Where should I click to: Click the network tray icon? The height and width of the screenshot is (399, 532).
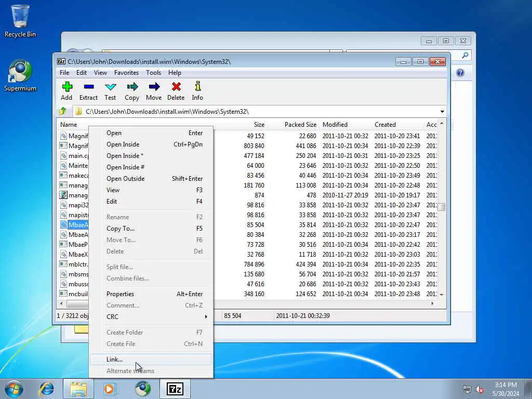(467, 390)
